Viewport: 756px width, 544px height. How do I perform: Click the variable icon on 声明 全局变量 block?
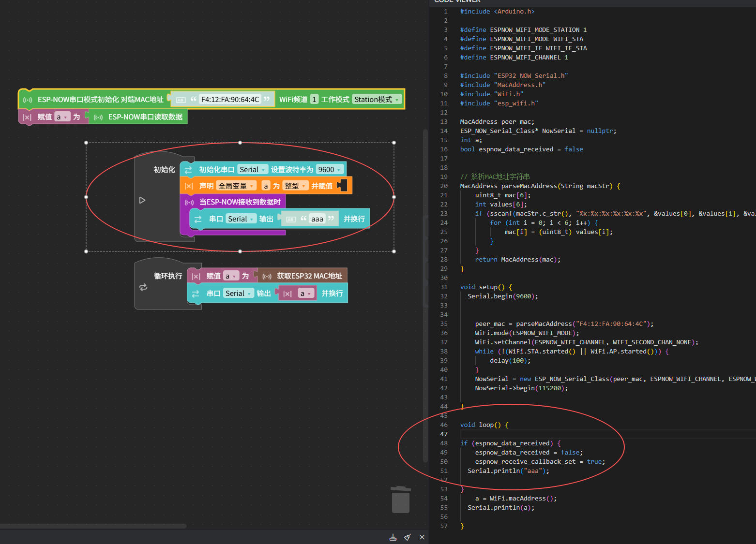[189, 186]
